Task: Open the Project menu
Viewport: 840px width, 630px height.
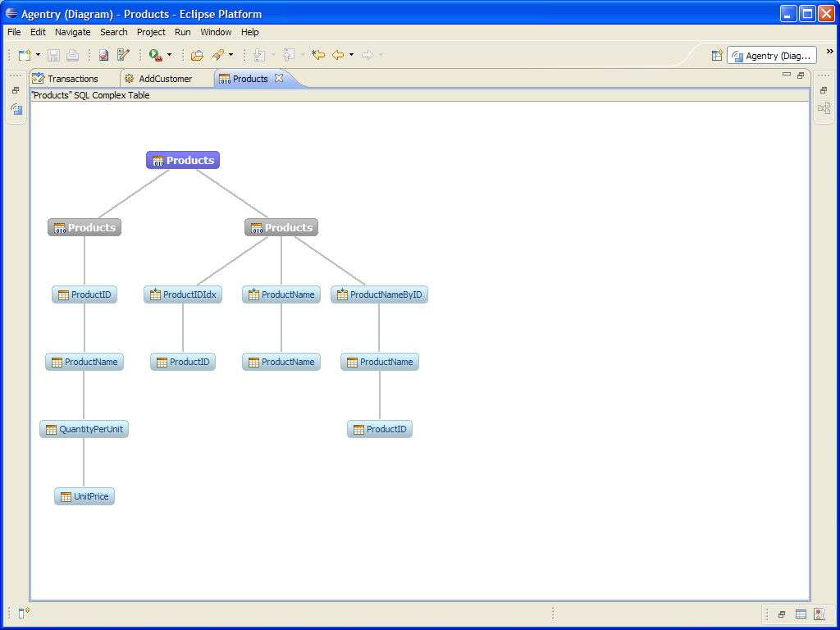Action: click(151, 32)
